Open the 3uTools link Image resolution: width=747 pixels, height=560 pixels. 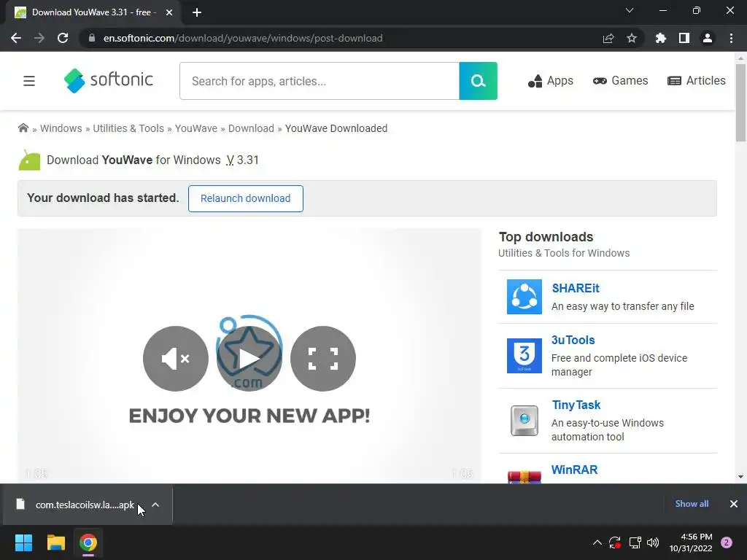click(x=573, y=340)
